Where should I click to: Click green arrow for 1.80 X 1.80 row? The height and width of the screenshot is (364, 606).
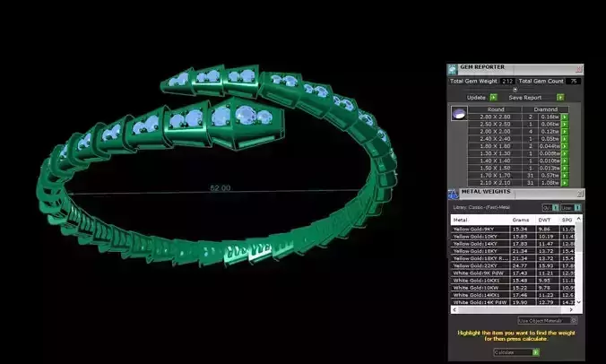point(565,146)
